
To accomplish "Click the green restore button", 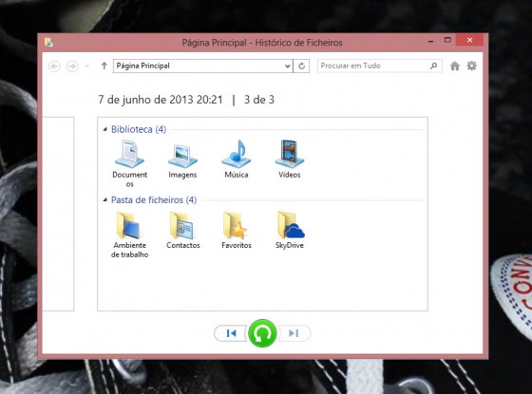I will point(262,333).
